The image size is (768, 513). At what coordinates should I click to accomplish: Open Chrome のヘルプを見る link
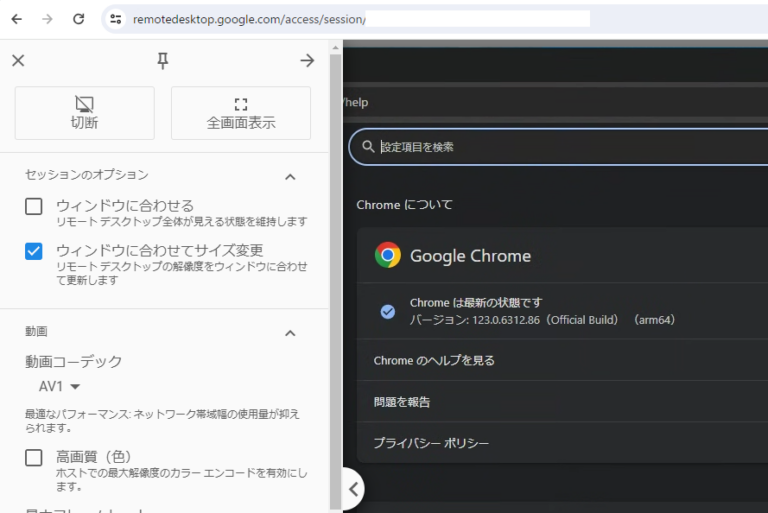click(562, 360)
